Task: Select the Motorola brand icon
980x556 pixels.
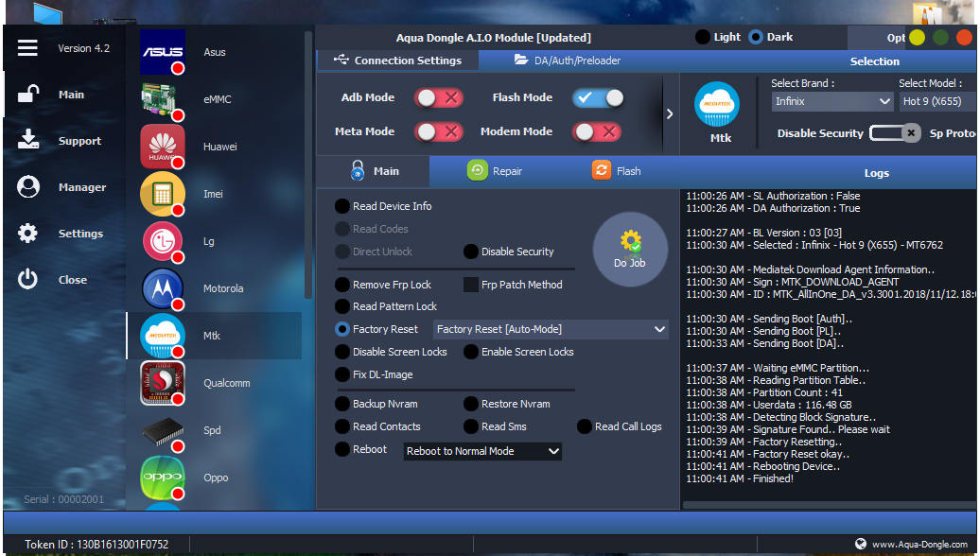Action: coord(163,288)
